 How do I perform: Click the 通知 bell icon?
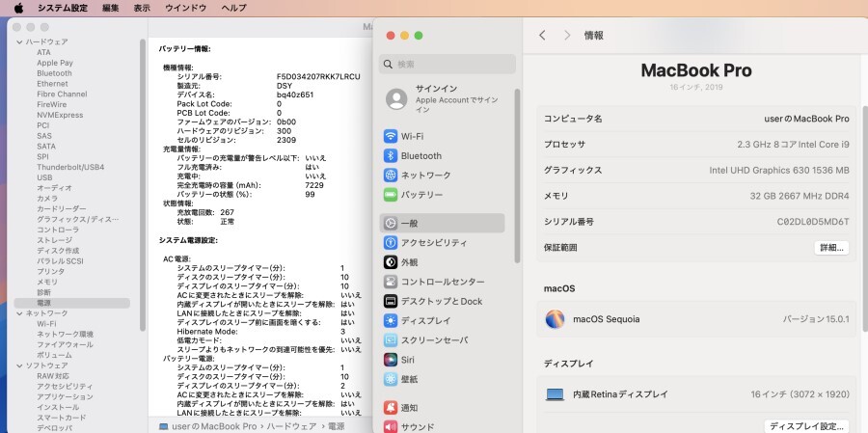pyautogui.click(x=391, y=408)
